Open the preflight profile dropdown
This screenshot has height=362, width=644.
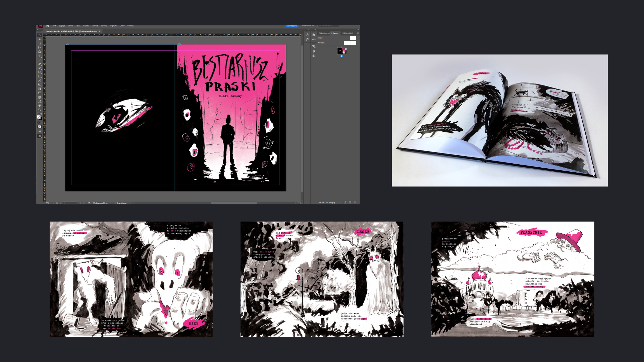111,203
